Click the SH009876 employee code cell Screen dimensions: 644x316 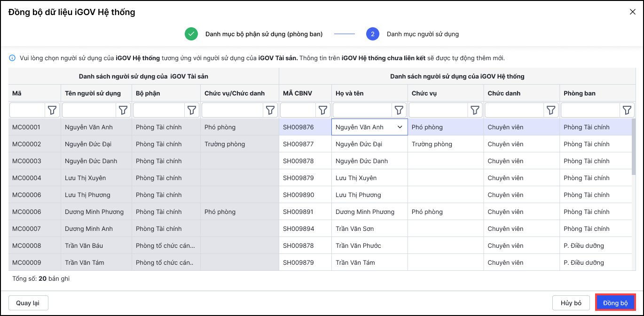305,127
